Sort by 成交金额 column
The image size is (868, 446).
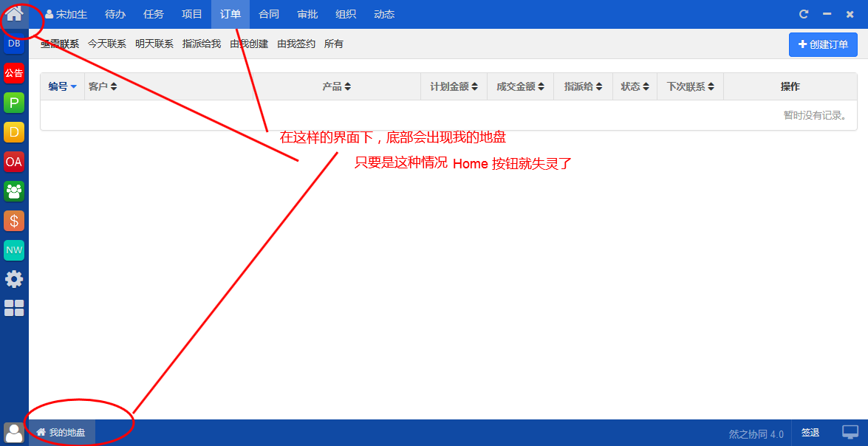click(520, 86)
